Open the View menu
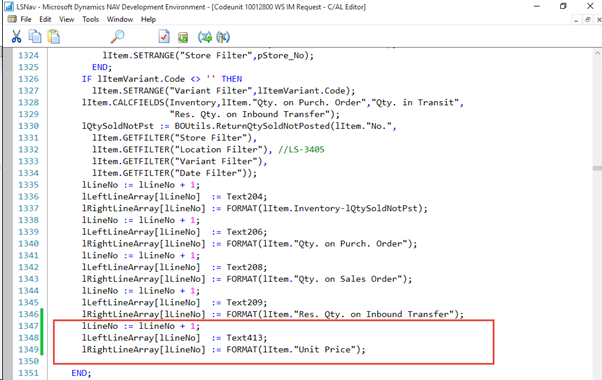The image size is (602, 380). (66, 19)
